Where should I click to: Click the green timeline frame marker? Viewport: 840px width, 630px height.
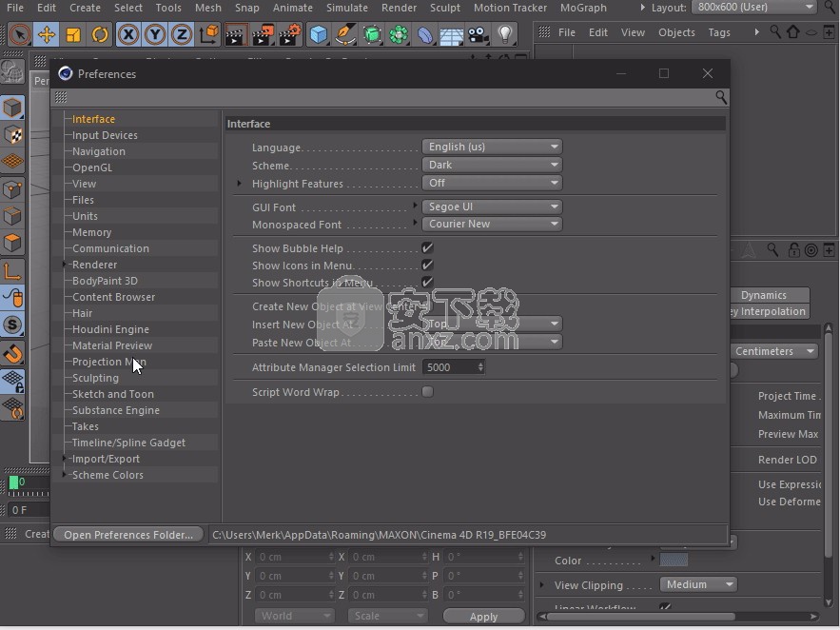[13, 482]
